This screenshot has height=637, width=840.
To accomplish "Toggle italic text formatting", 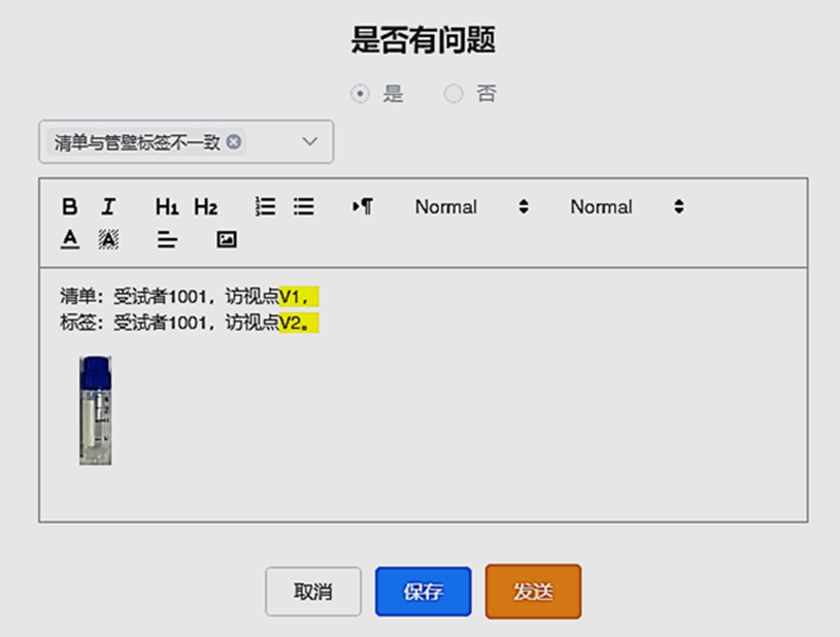I will (x=109, y=208).
